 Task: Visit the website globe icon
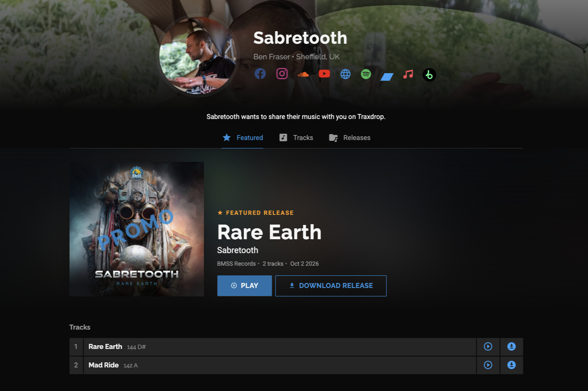point(345,74)
